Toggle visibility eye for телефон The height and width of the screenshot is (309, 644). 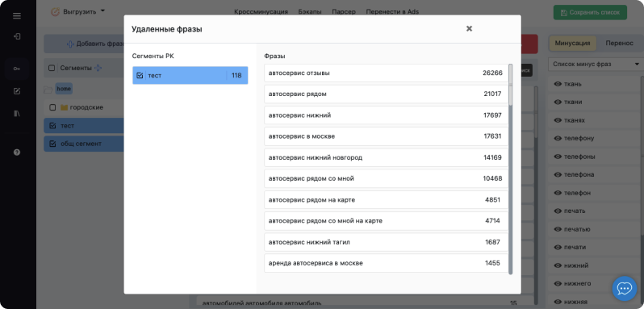tap(558, 193)
